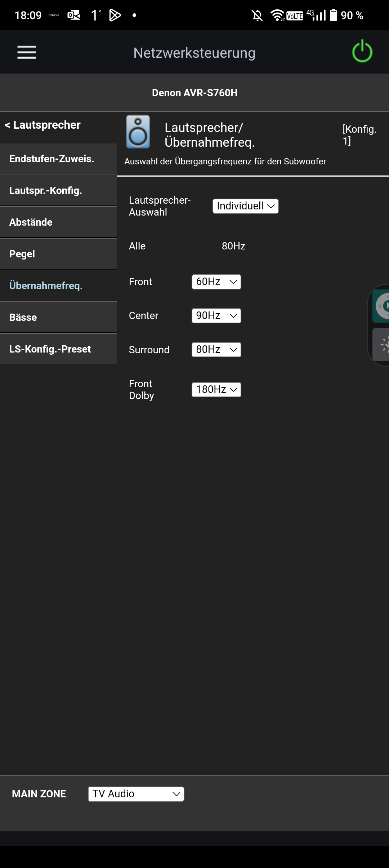
Task: Open Front crossover 60Hz dropdown
Action: [x=216, y=282]
